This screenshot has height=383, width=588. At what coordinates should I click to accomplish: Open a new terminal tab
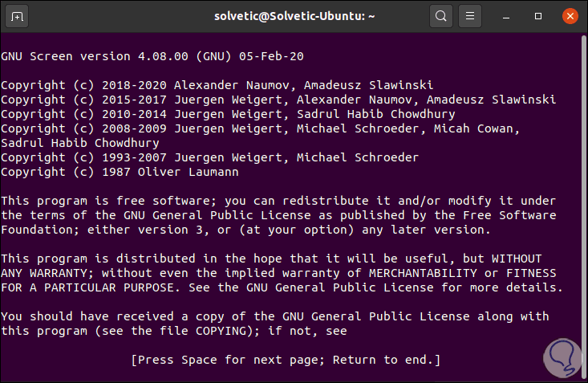tap(17, 17)
